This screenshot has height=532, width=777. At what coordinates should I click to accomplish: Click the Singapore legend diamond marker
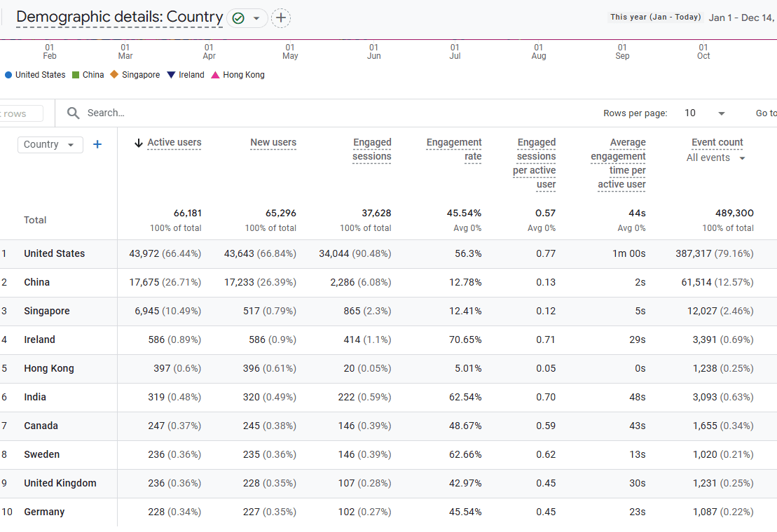pyautogui.click(x=114, y=75)
